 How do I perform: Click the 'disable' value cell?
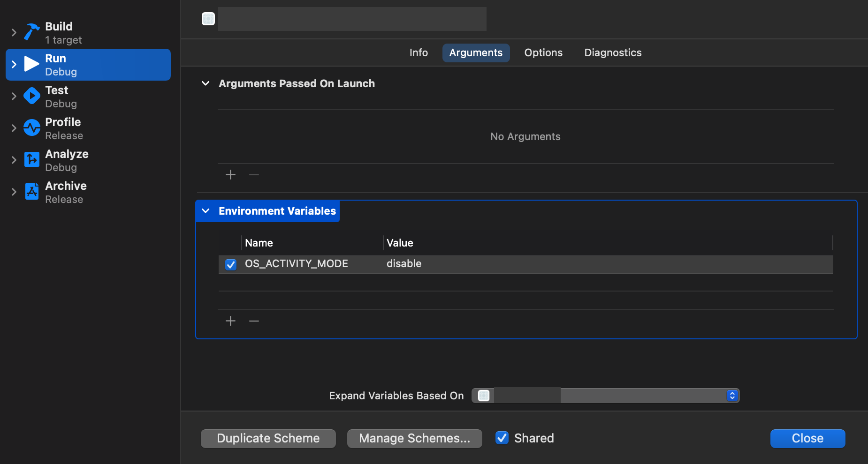[x=404, y=264]
